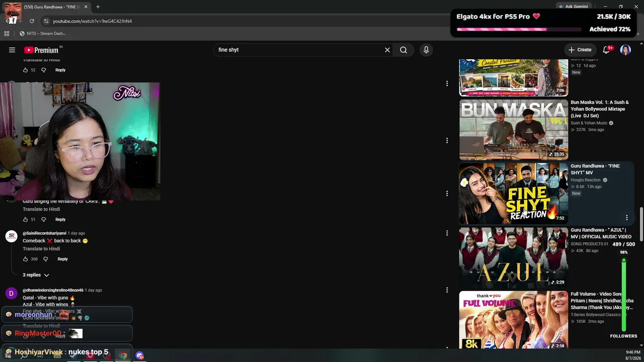Viewport: 644px width, 362px height.
Task: Reply to the comment with 52 likes
Action: click(60, 70)
